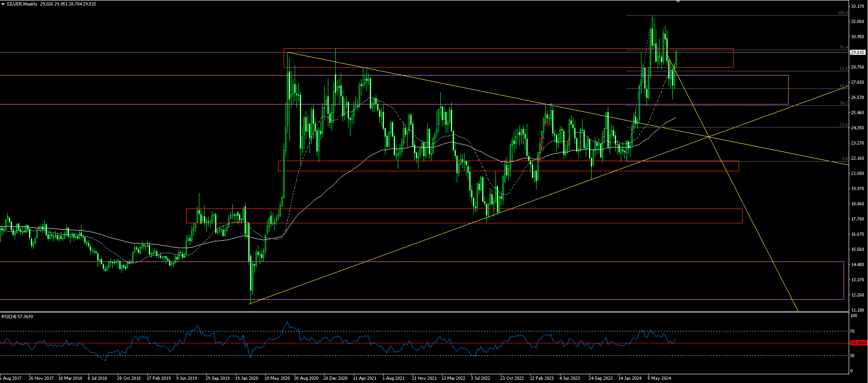
Task: Click the 28 Oct 2018 date label
Action: pyautogui.click(x=128, y=378)
